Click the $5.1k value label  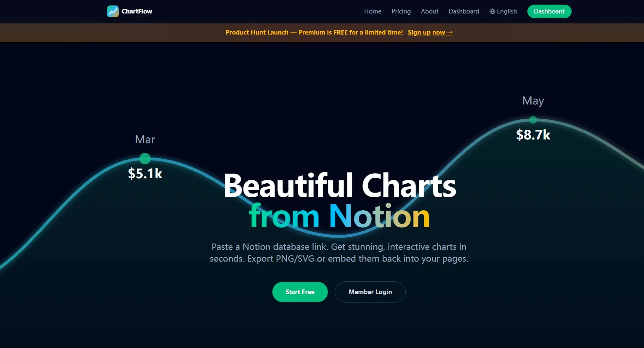pyautogui.click(x=145, y=174)
